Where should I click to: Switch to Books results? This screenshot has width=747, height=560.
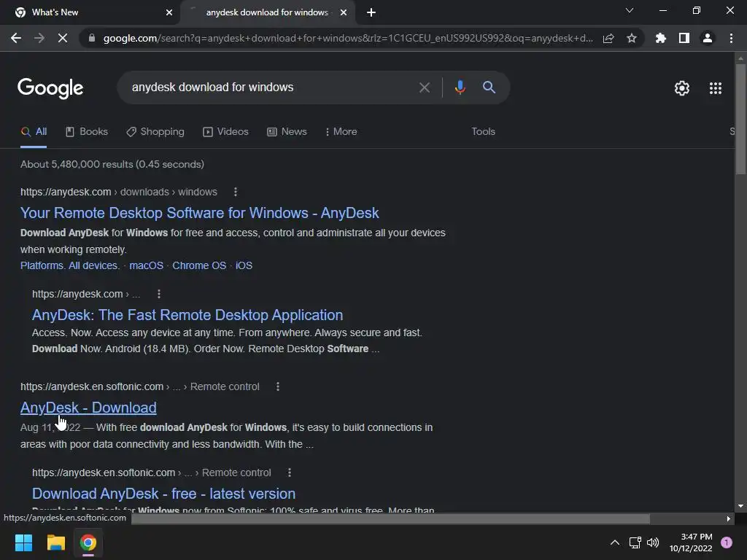point(87,132)
